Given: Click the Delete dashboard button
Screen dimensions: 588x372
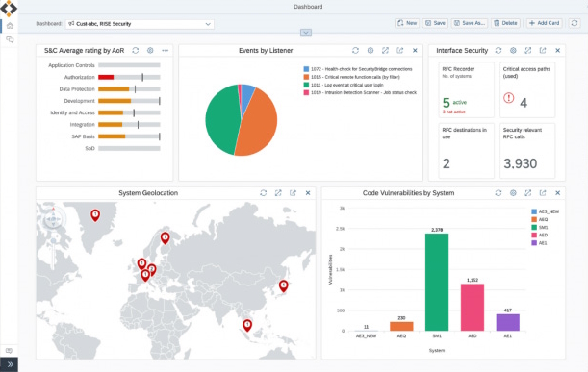Looking at the screenshot, I should coord(505,23).
